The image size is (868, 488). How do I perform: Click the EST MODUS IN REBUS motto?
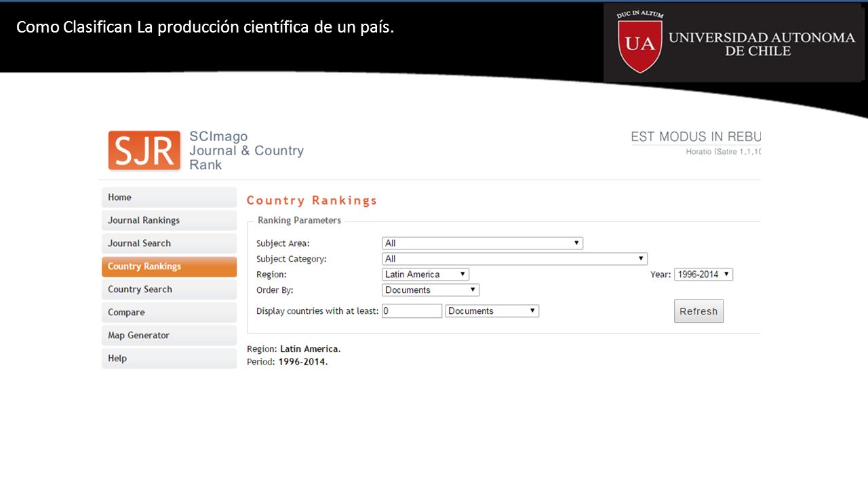(x=696, y=137)
